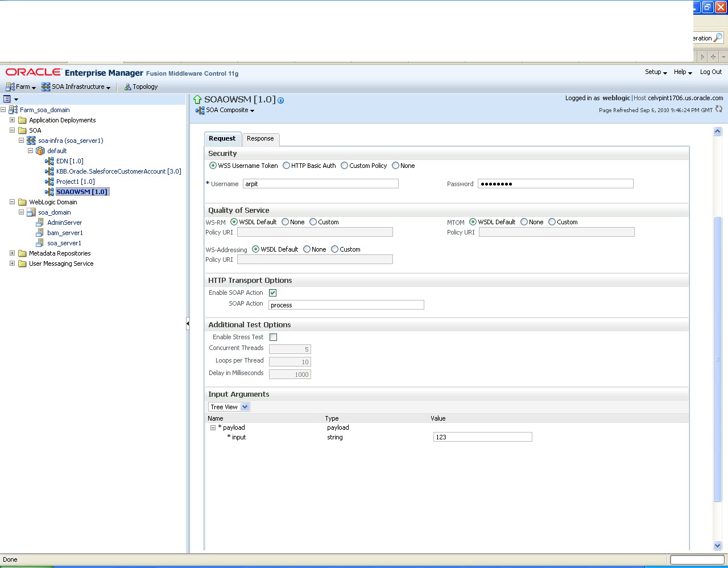This screenshot has height=568, width=728.
Task: Open the Setup menu
Action: tap(656, 72)
